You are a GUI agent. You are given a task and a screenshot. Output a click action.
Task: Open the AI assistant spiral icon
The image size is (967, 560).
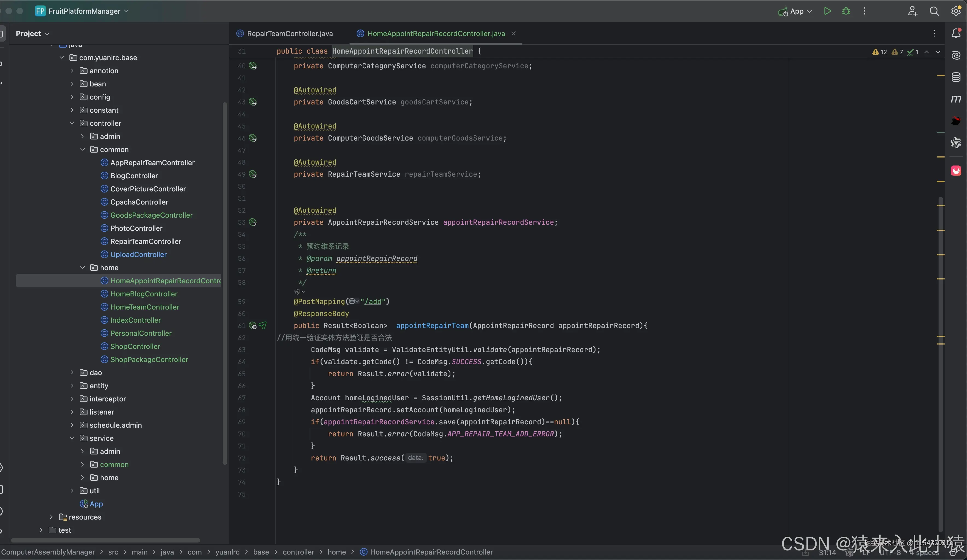(x=956, y=55)
